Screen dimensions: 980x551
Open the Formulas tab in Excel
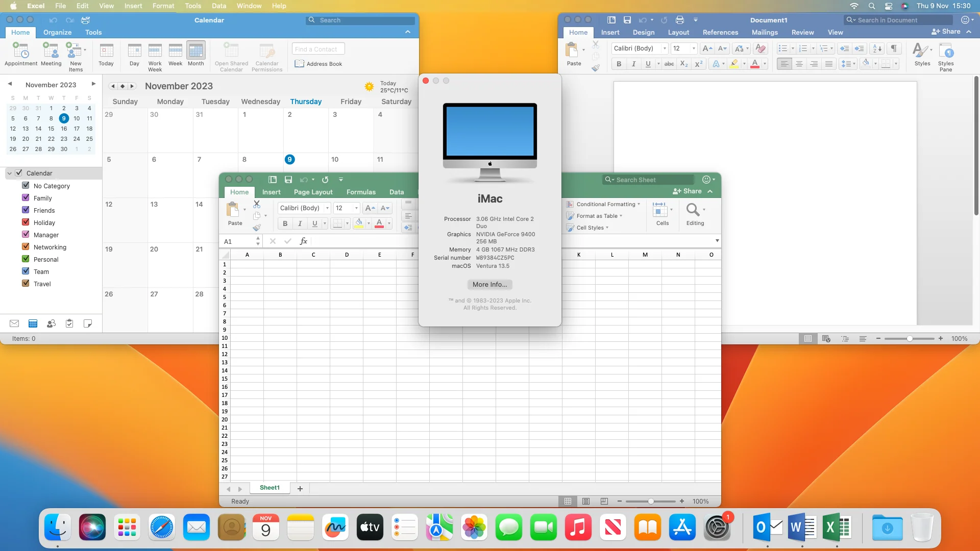(361, 192)
